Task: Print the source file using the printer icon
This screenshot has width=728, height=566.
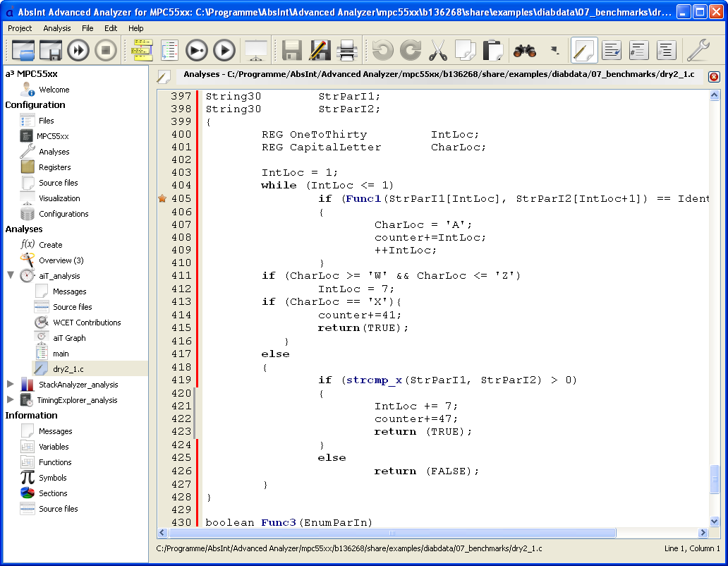Action: 347,50
